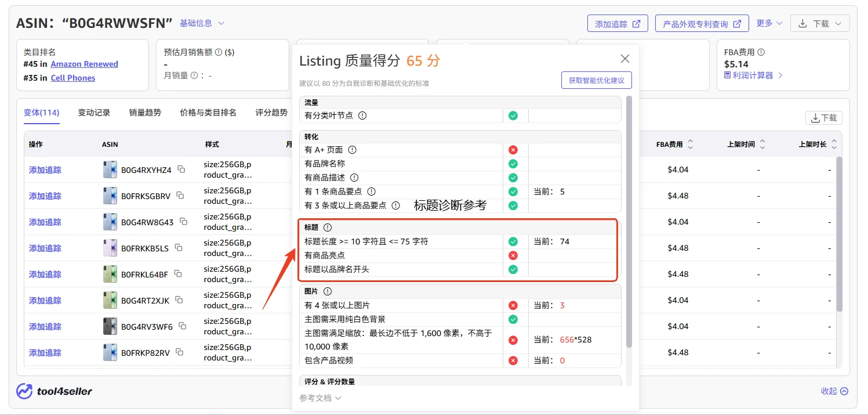
Task: Open product thumbnail for B0FRKL64BF
Action: click(x=110, y=274)
